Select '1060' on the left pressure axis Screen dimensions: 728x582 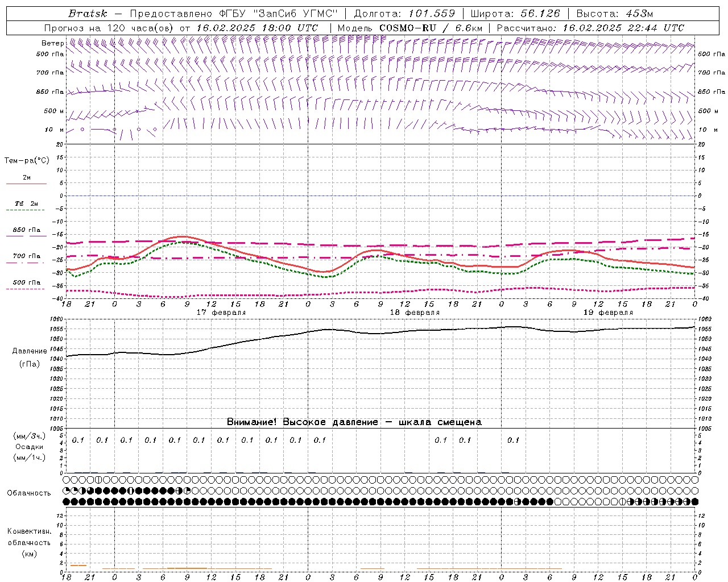click(57, 319)
